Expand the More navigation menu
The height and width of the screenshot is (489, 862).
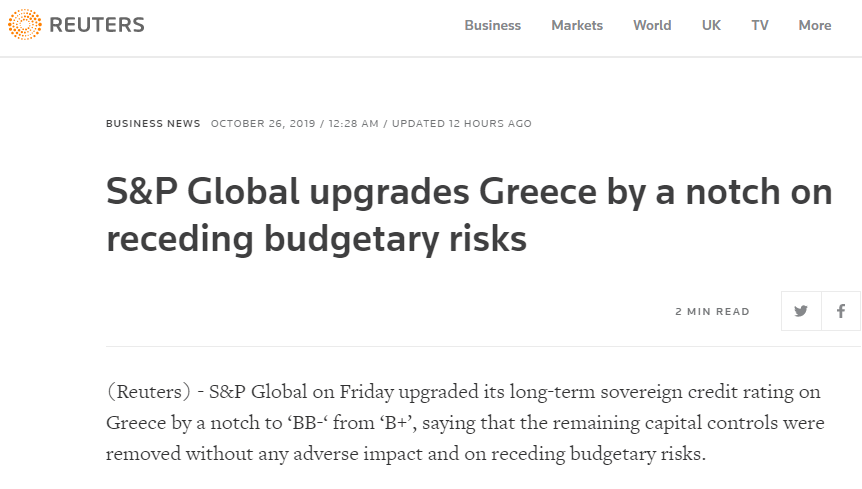815,25
